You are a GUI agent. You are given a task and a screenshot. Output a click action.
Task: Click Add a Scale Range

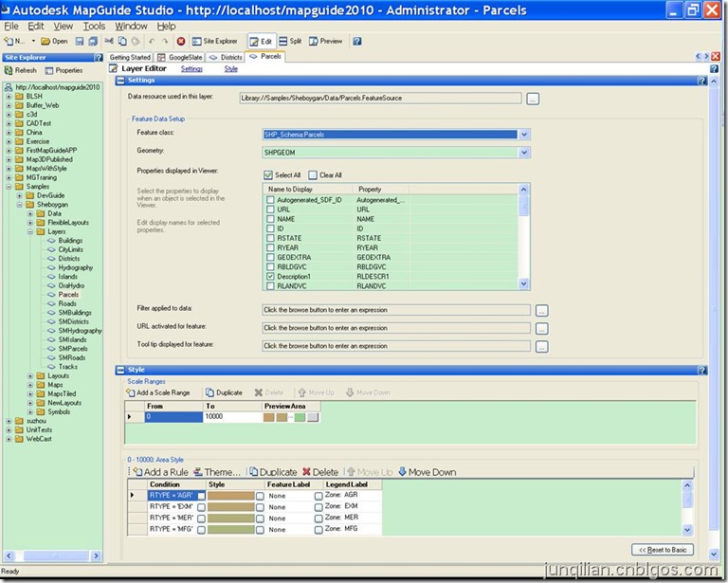[x=158, y=392]
